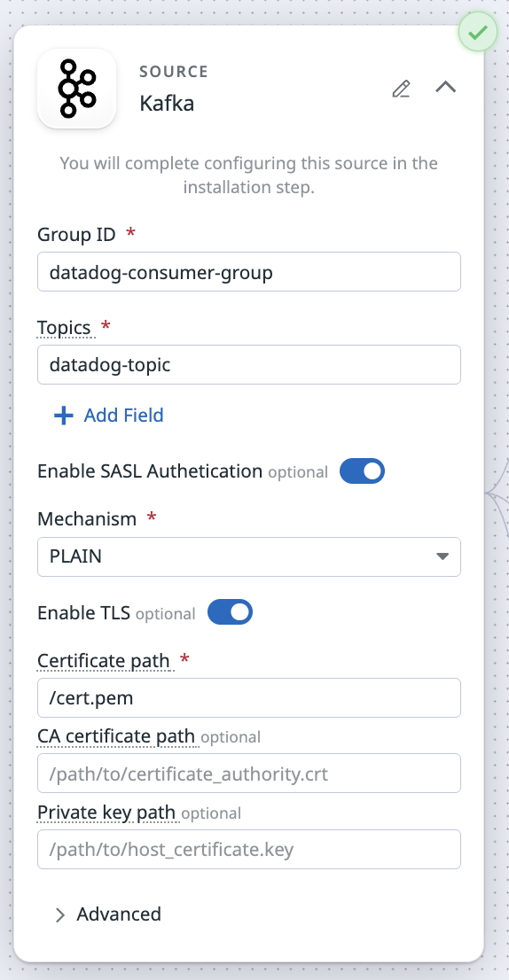Click the Kafka source logo icon

77,89
